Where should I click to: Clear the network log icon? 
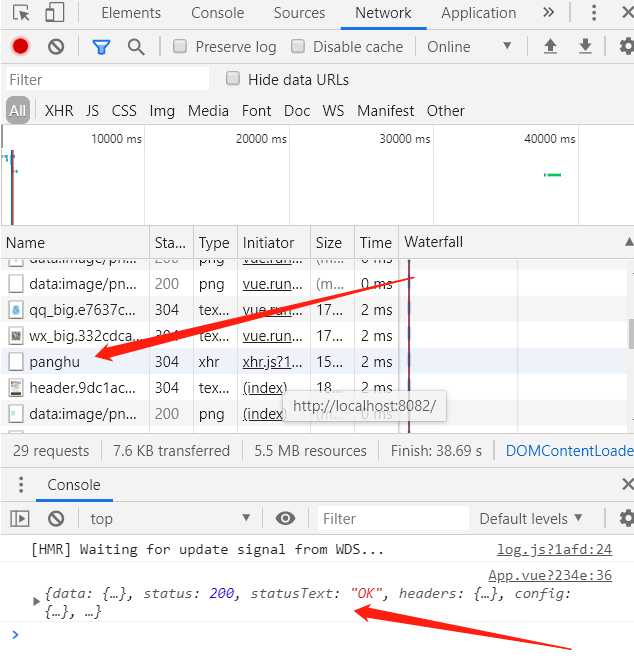pyautogui.click(x=56, y=47)
